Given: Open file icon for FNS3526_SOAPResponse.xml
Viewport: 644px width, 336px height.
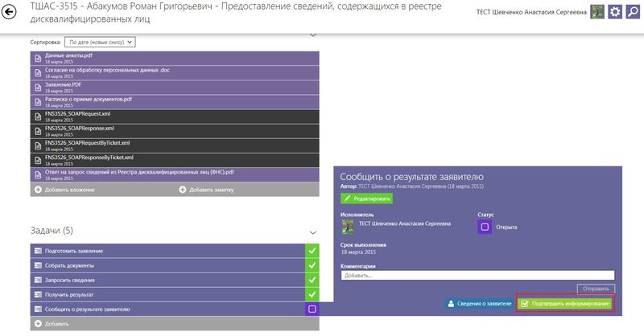Looking at the screenshot, I should point(38,131).
